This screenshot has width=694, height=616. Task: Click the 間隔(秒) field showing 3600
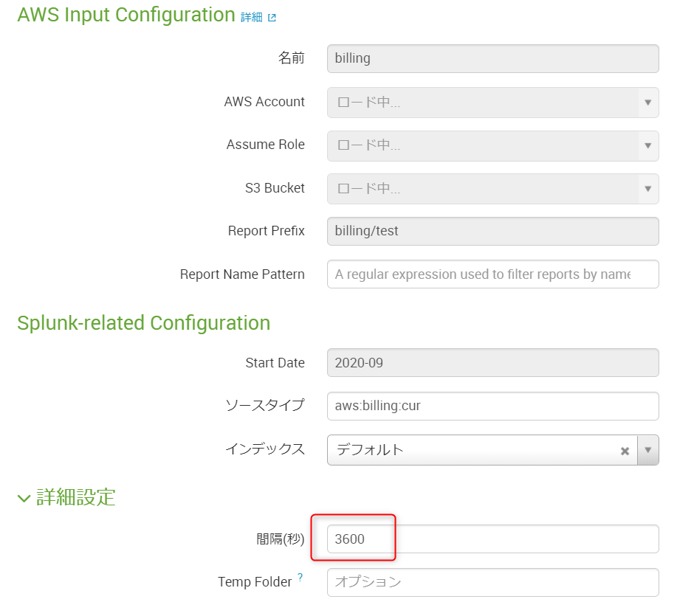click(x=492, y=539)
